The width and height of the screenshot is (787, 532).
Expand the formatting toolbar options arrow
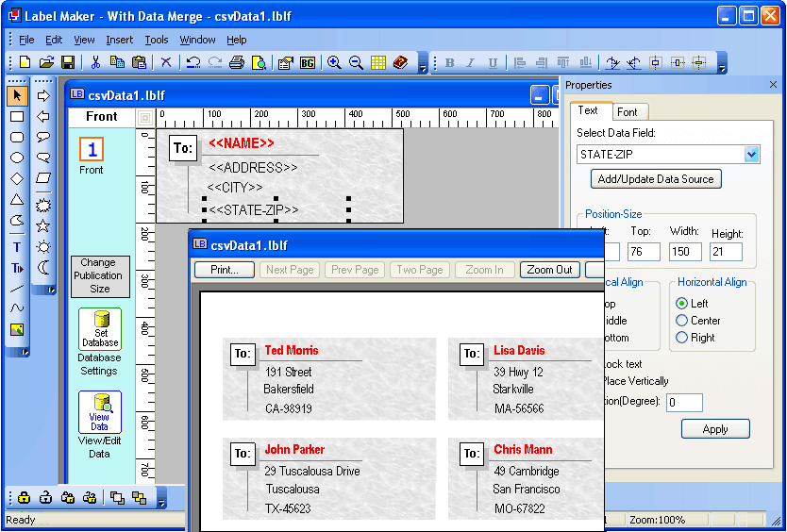tap(722, 68)
